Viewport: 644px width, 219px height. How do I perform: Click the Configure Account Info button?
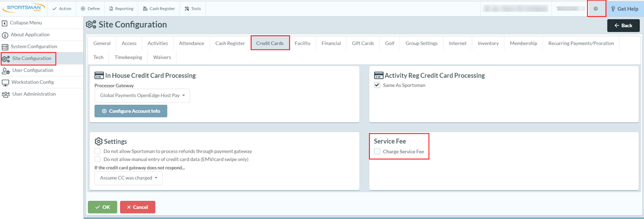(131, 111)
